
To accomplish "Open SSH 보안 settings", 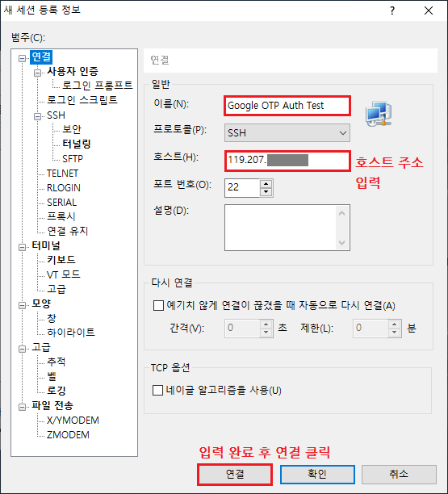I will [x=72, y=129].
